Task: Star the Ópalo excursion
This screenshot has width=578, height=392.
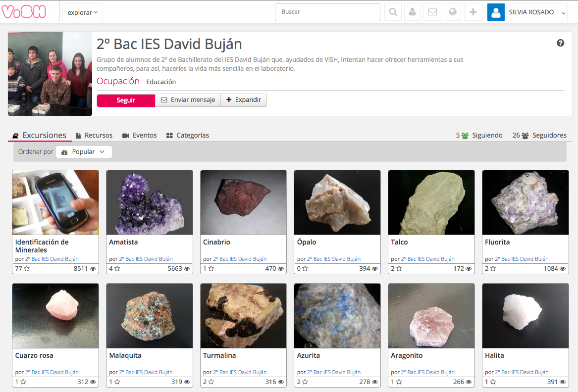Action: [305, 268]
